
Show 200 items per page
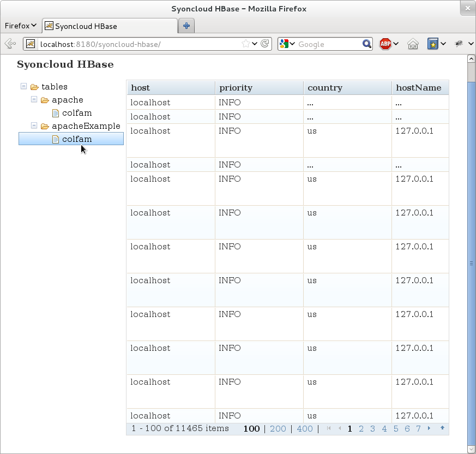click(278, 429)
